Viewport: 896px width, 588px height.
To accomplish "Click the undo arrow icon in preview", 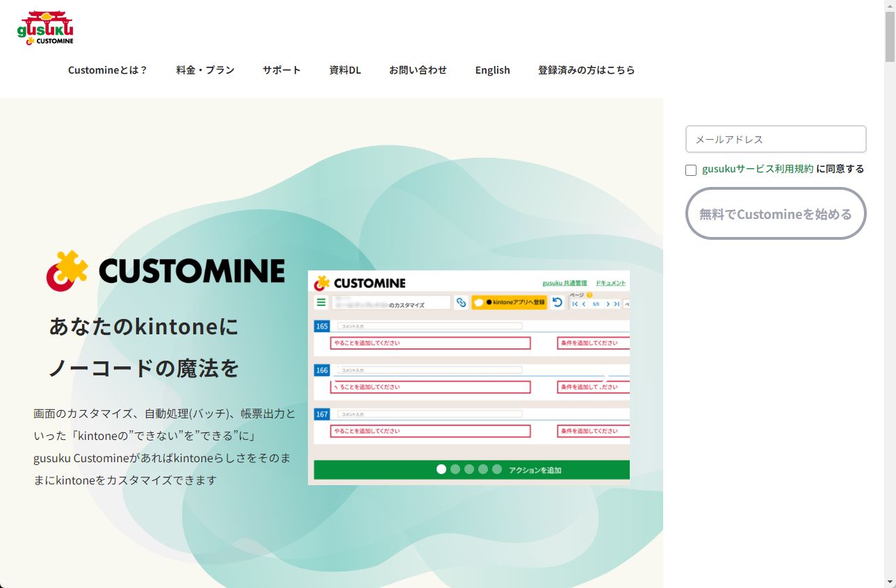I will tap(557, 302).
